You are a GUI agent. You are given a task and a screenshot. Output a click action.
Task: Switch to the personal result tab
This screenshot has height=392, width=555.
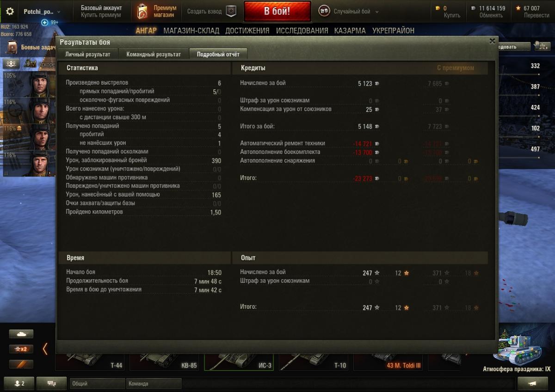pos(88,54)
